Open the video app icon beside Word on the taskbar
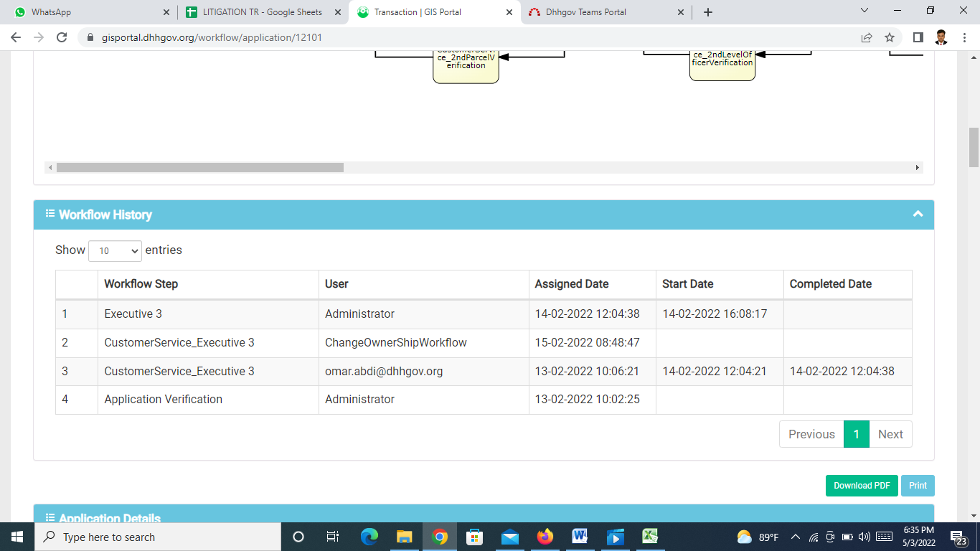980x551 pixels. (x=616, y=537)
